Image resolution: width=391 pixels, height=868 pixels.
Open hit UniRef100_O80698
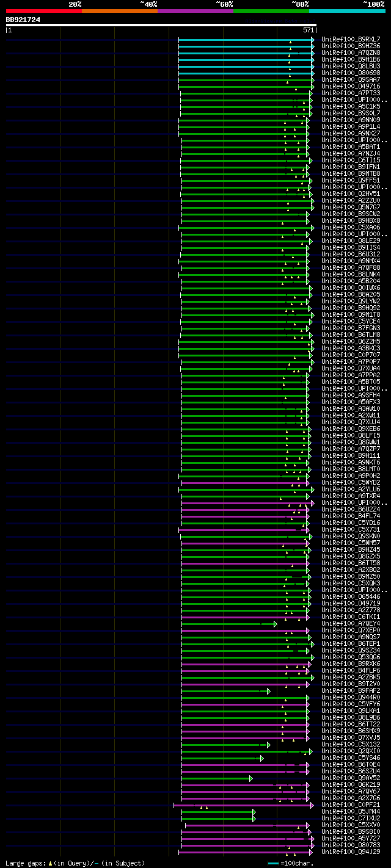(351, 73)
